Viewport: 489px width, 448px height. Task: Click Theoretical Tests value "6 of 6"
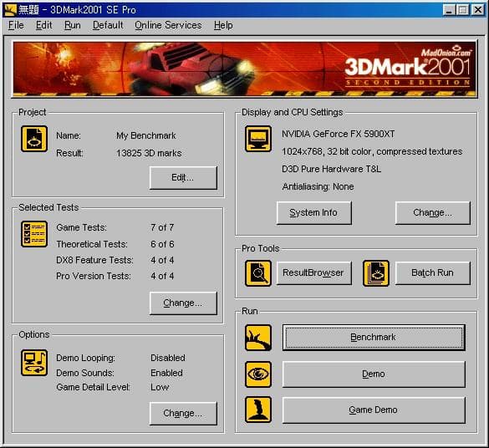point(162,244)
